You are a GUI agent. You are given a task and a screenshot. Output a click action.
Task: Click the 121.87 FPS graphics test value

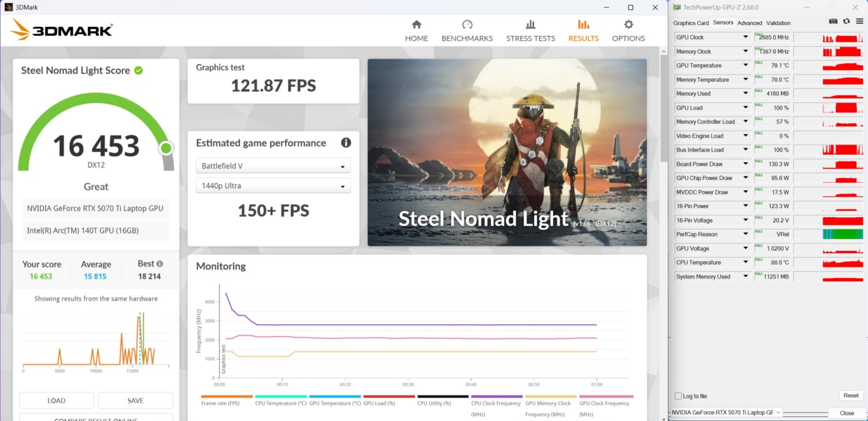click(x=274, y=86)
